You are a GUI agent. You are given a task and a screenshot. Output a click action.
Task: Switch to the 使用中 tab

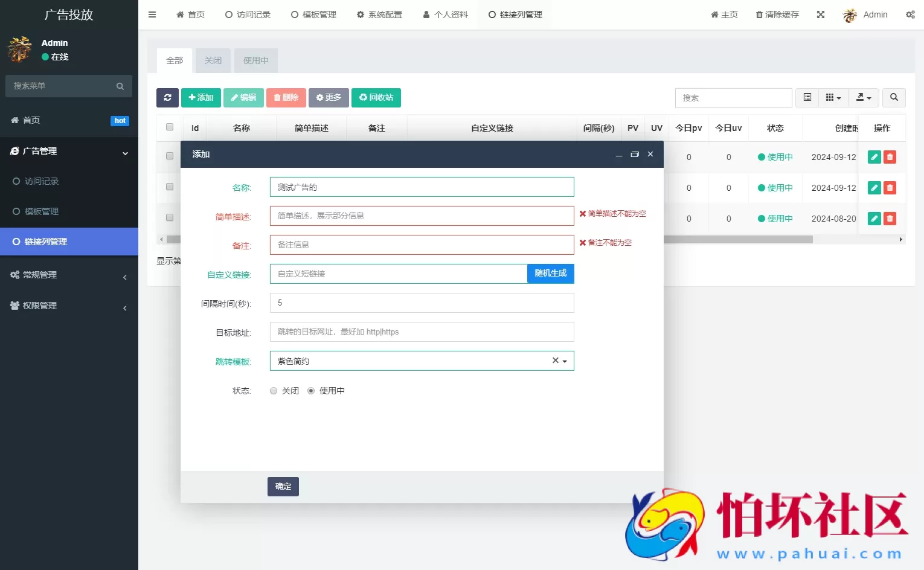(x=255, y=60)
